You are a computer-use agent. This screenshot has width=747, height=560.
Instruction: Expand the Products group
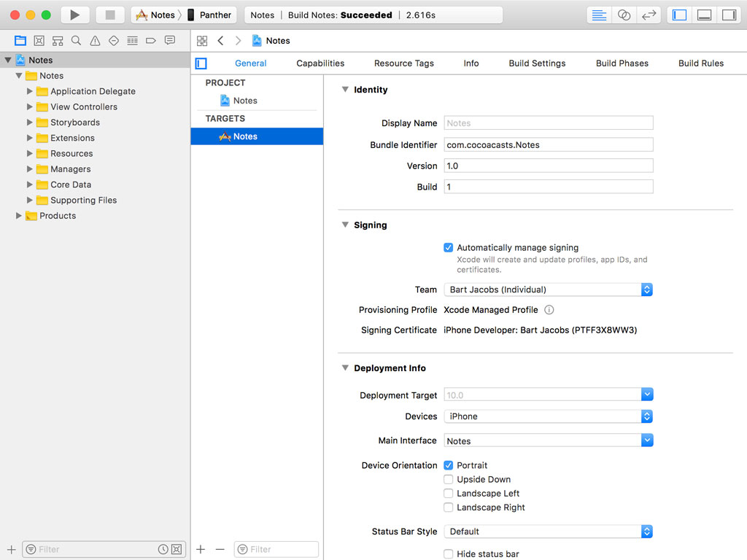[18, 216]
